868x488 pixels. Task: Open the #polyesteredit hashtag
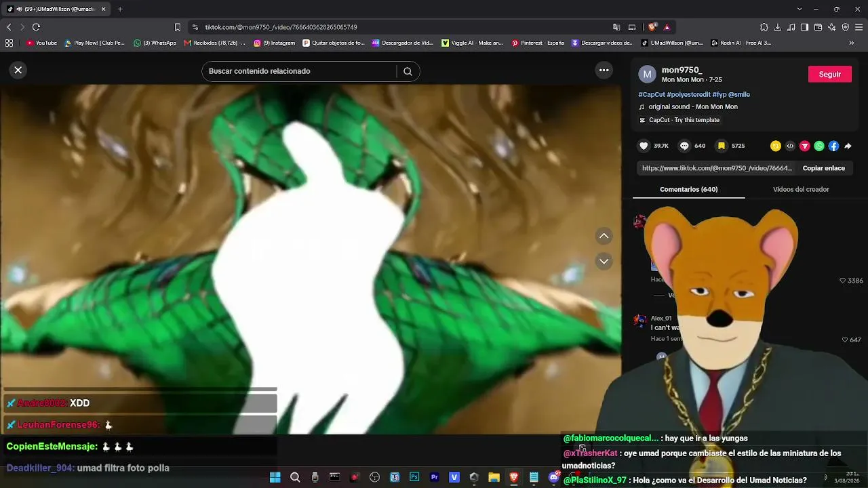pyautogui.click(x=688, y=94)
